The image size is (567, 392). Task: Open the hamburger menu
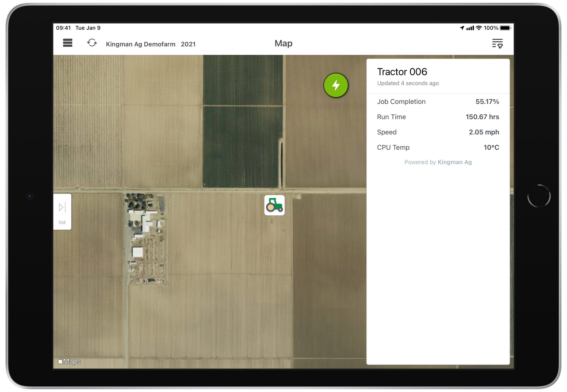[x=68, y=43]
